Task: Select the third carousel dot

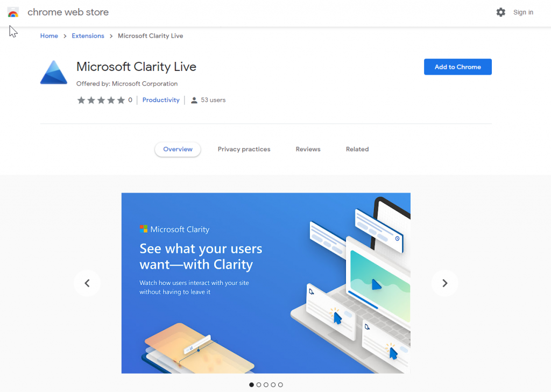Action: pos(266,384)
